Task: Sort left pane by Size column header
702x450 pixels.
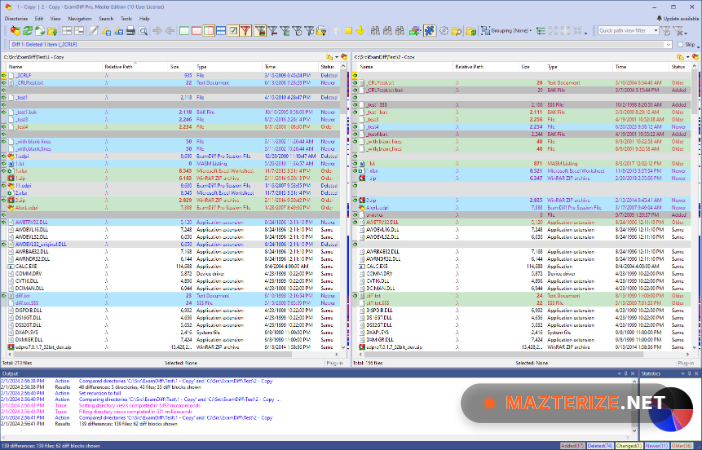Action: [x=180, y=67]
